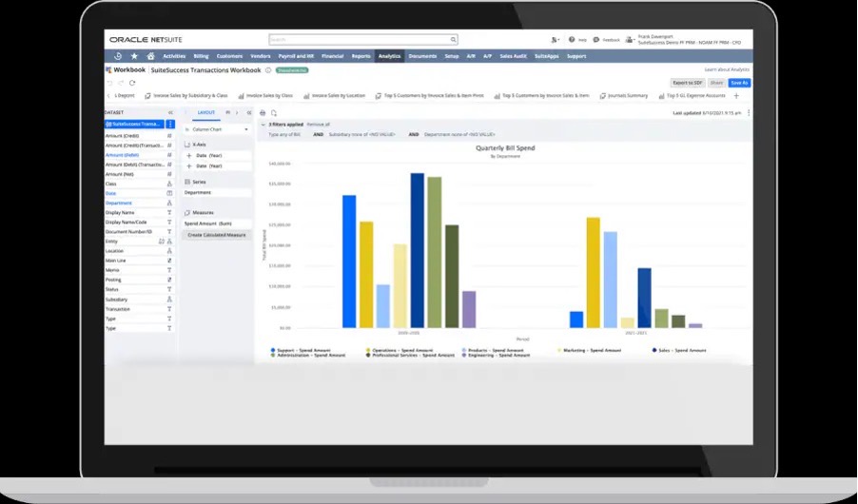
Task: Toggle Support series legend swatch
Action: coord(273,350)
